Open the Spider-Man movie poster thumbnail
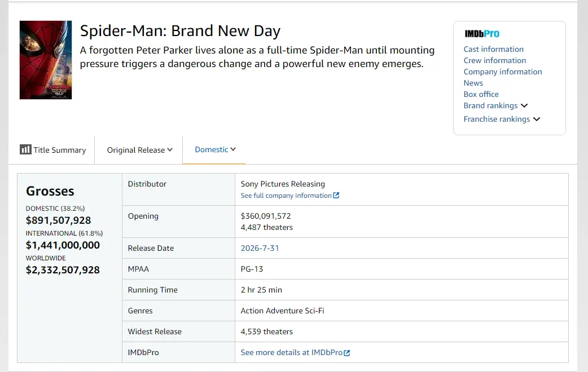Image resolution: width=588 pixels, height=372 pixels. pyautogui.click(x=46, y=60)
